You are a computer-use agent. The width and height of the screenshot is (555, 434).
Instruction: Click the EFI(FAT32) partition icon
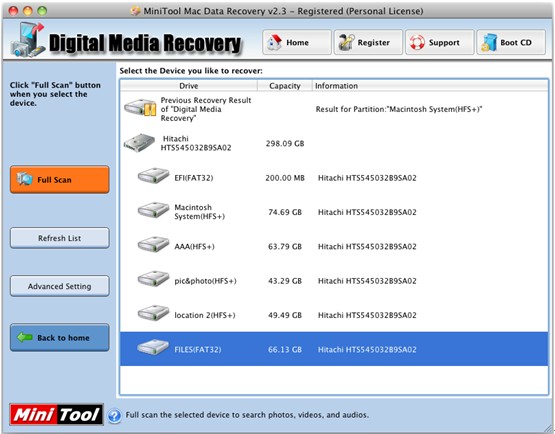click(153, 176)
